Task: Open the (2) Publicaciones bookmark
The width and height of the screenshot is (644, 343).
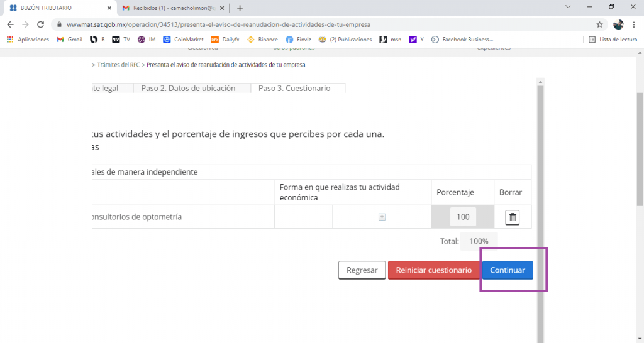Action: pyautogui.click(x=345, y=40)
